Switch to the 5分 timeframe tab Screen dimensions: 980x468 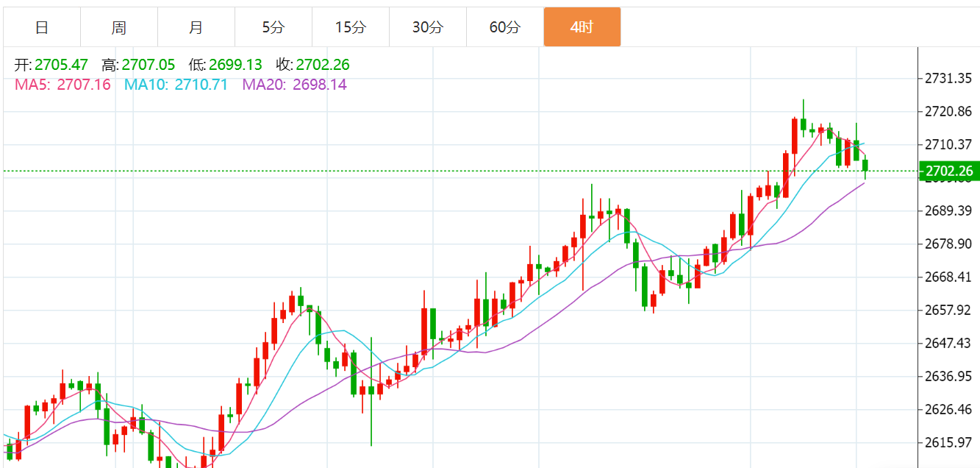click(x=273, y=27)
